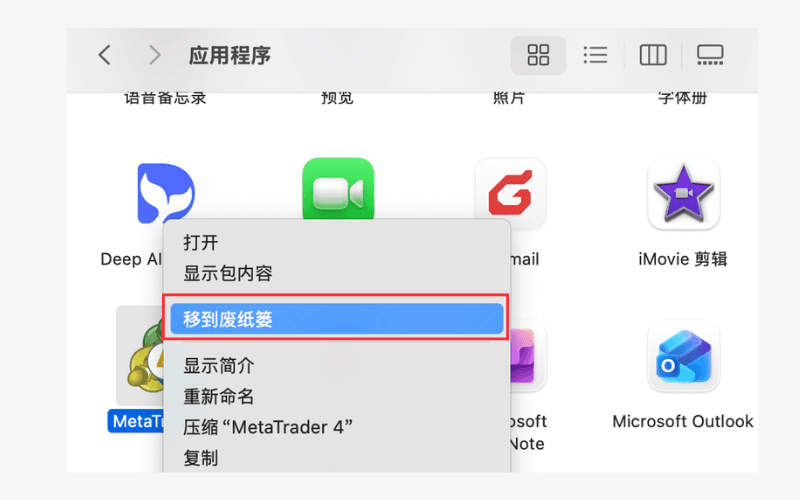Select the iMovie 剪辑 star icon

(x=683, y=193)
